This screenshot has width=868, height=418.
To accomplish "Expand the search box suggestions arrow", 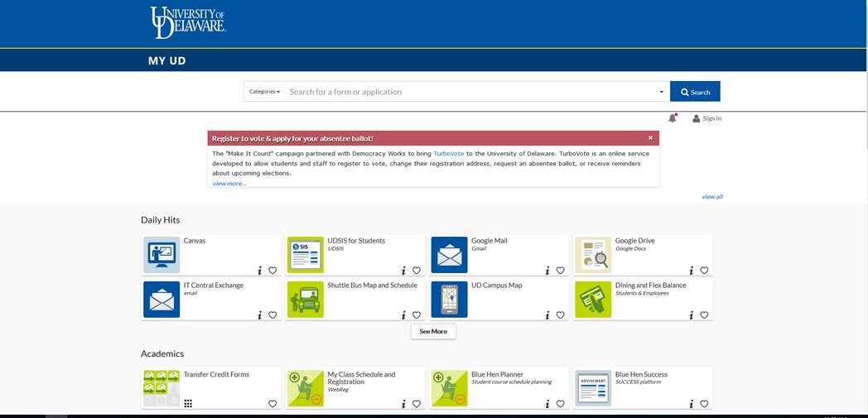I will (662, 92).
